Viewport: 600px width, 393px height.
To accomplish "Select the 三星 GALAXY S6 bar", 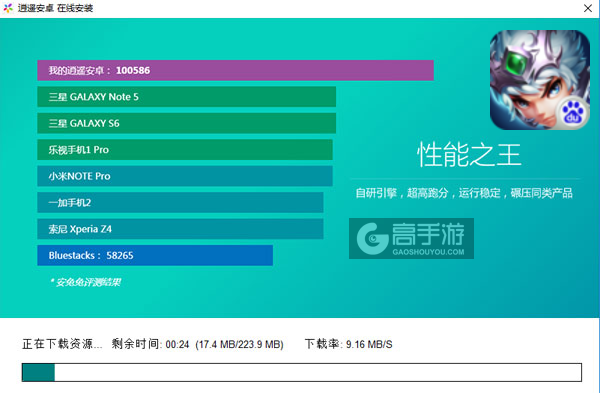I will point(187,123).
